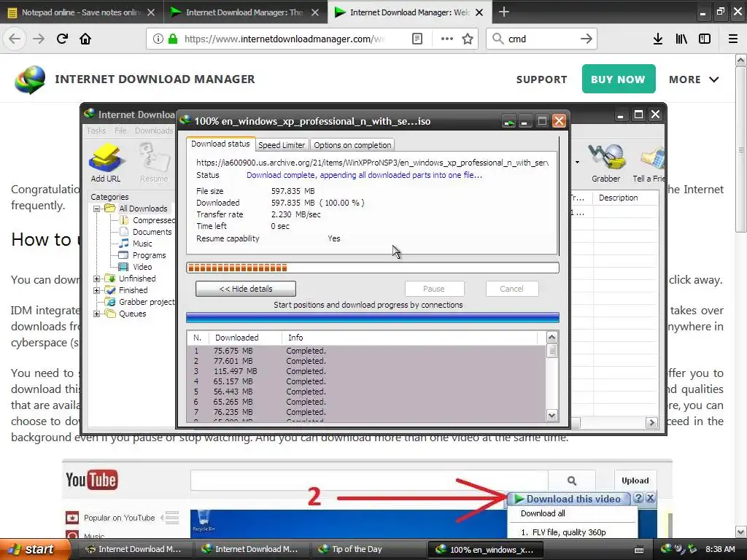The image size is (747, 560).
Task: Reload the current Firefox page
Action: coord(62,39)
